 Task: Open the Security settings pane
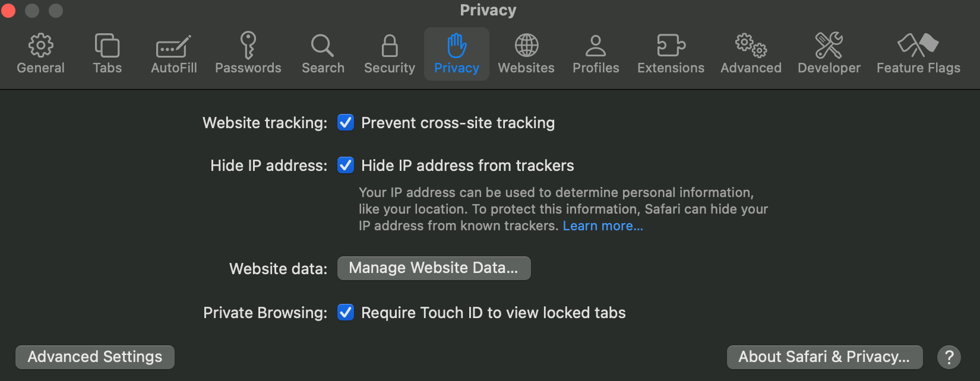point(389,53)
